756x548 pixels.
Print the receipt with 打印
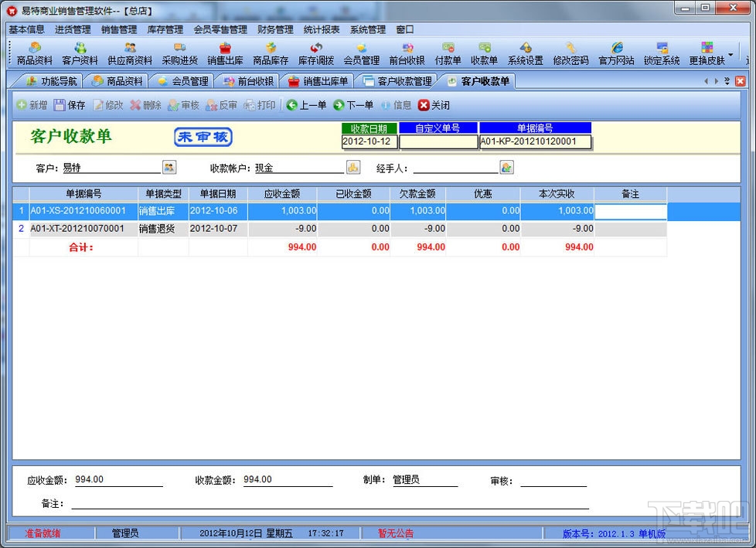[260, 105]
